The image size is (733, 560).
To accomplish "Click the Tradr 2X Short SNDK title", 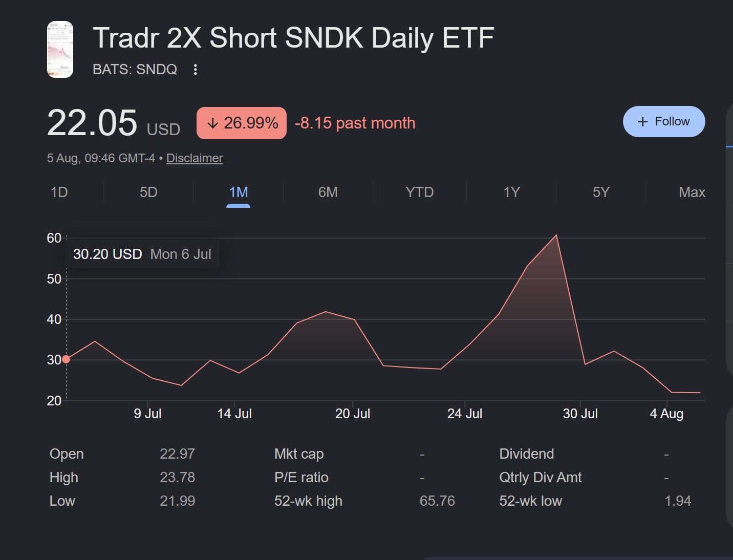I will coord(293,38).
